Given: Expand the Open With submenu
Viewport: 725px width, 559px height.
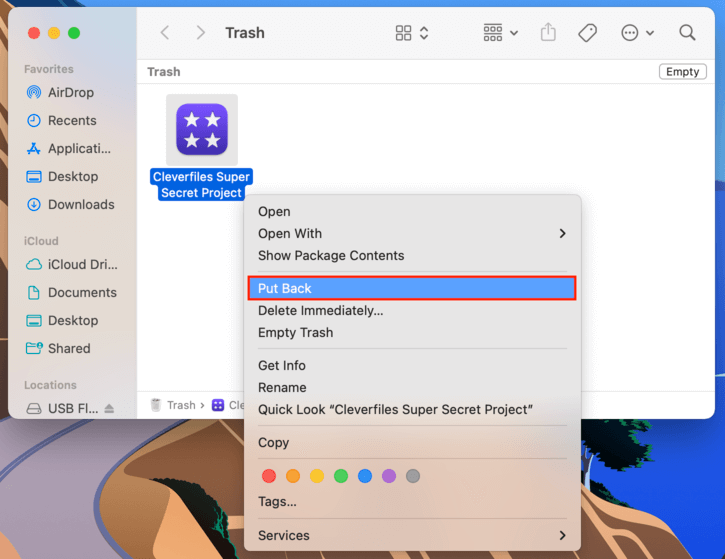Looking at the screenshot, I should 412,233.
